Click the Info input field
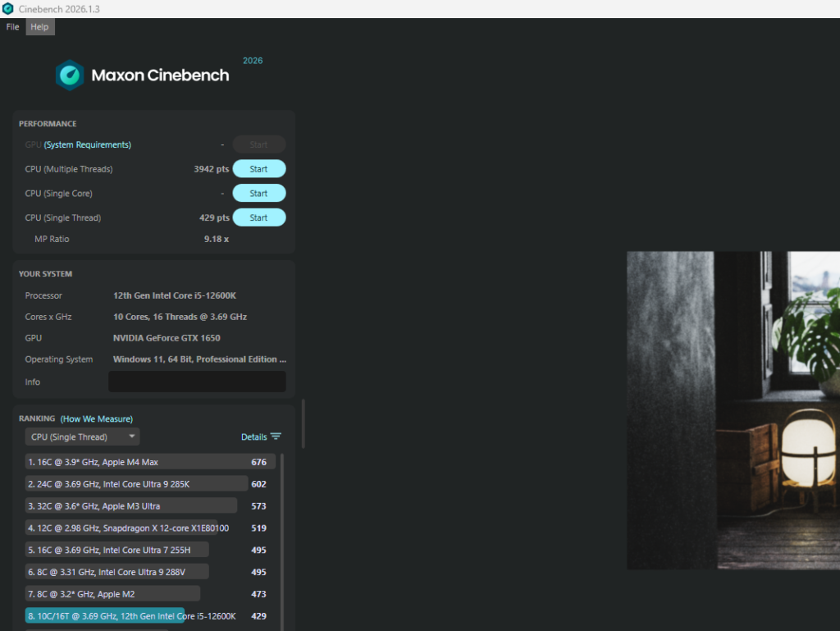 pos(197,382)
